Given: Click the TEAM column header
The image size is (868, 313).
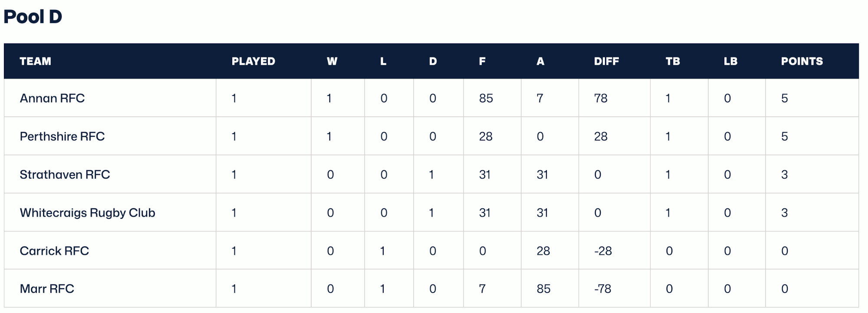Looking at the screenshot, I should tap(36, 61).
